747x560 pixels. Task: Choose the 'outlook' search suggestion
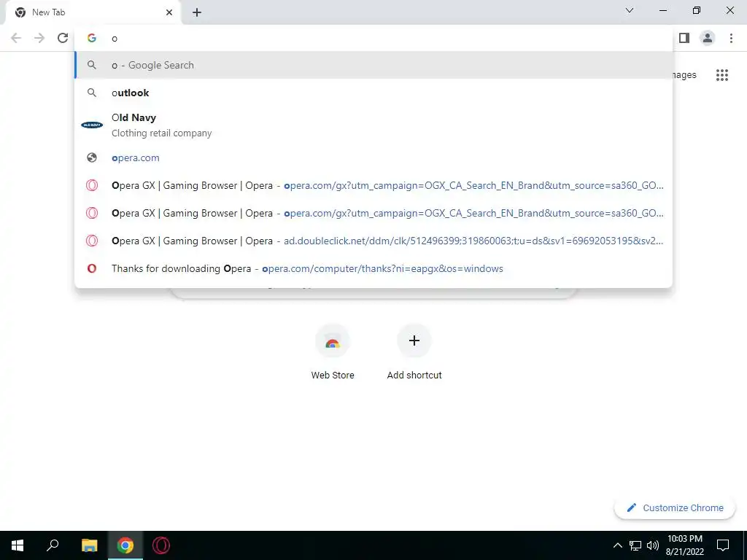click(374, 93)
